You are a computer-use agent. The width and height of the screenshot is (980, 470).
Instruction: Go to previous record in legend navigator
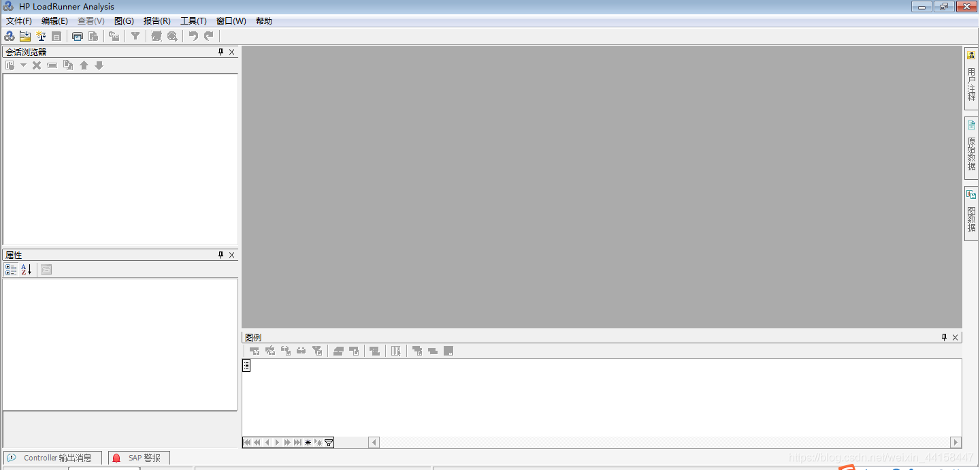coord(267,443)
